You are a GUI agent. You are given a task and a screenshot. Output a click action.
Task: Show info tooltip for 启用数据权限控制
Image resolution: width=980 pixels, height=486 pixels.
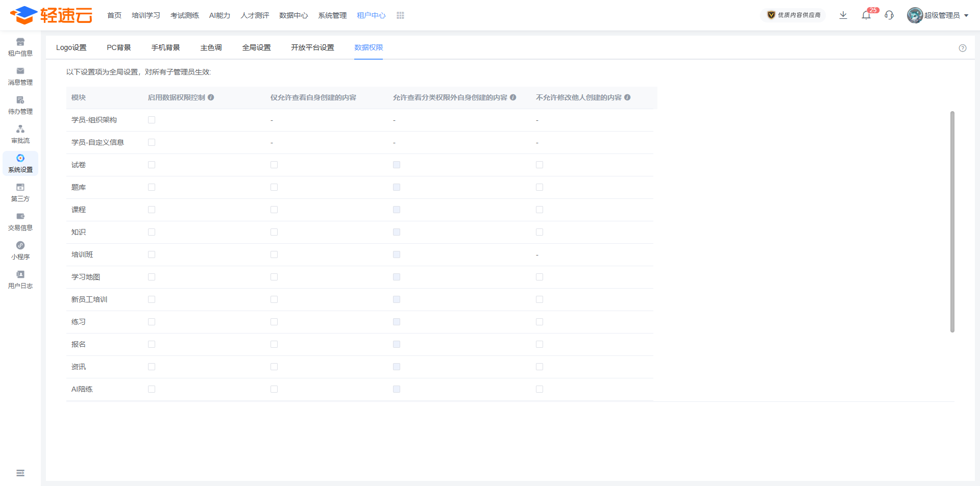click(211, 97)
